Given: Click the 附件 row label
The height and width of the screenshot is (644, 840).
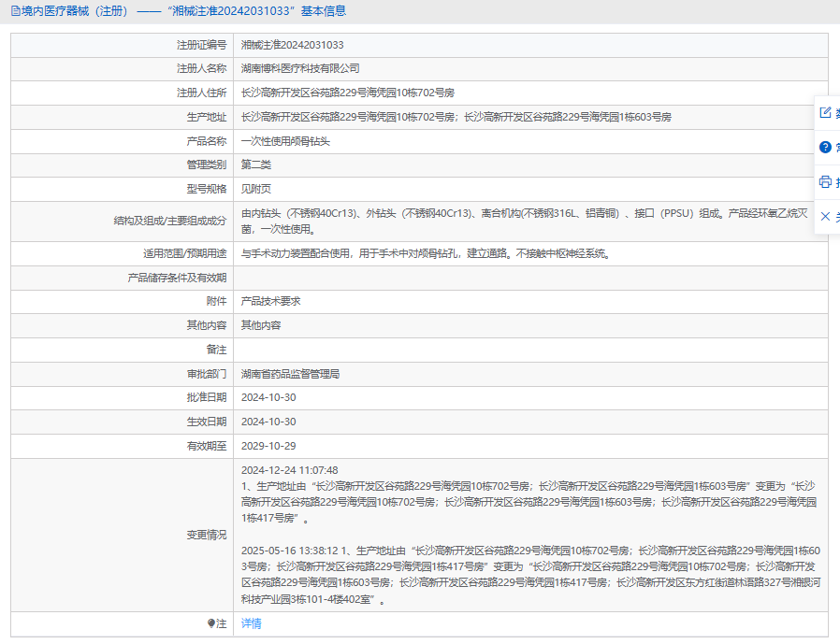Looking at the screenshot, I should tap(216, 301).
